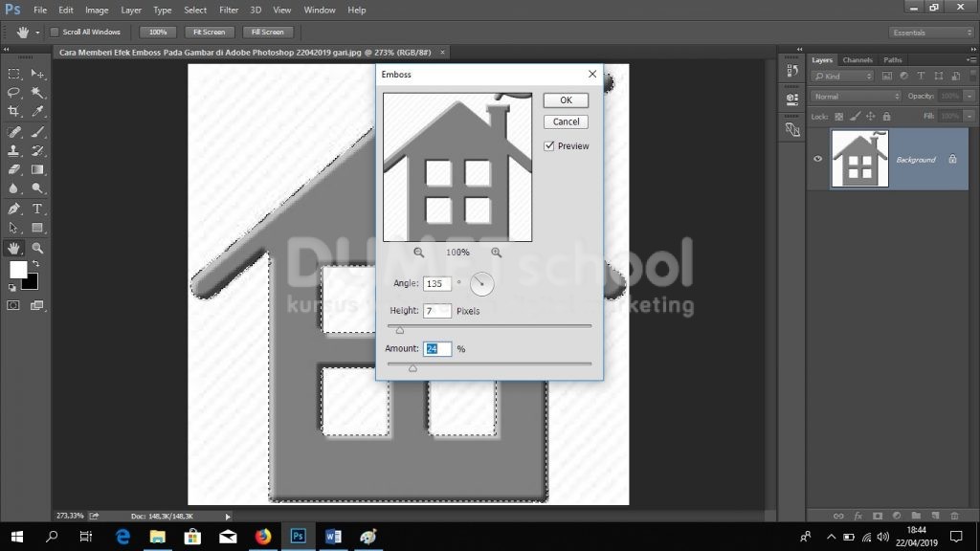Toggle type layer filter icon

point(921,77)
